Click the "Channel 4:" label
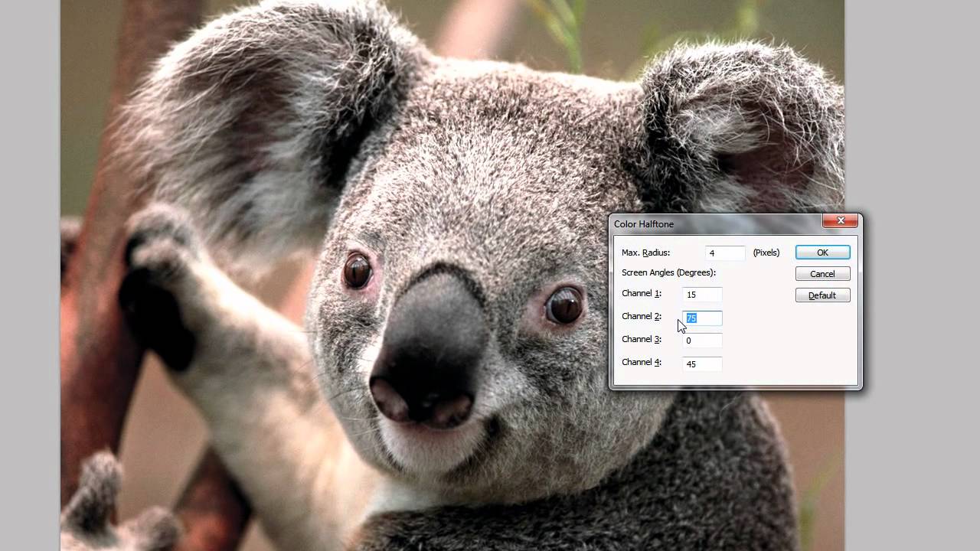 click(641, 363)
